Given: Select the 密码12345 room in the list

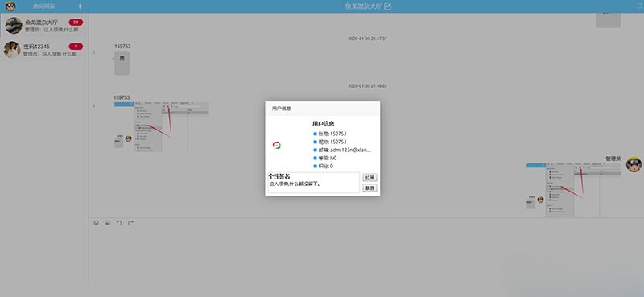Looking at the screenshot, I should 44,50.
